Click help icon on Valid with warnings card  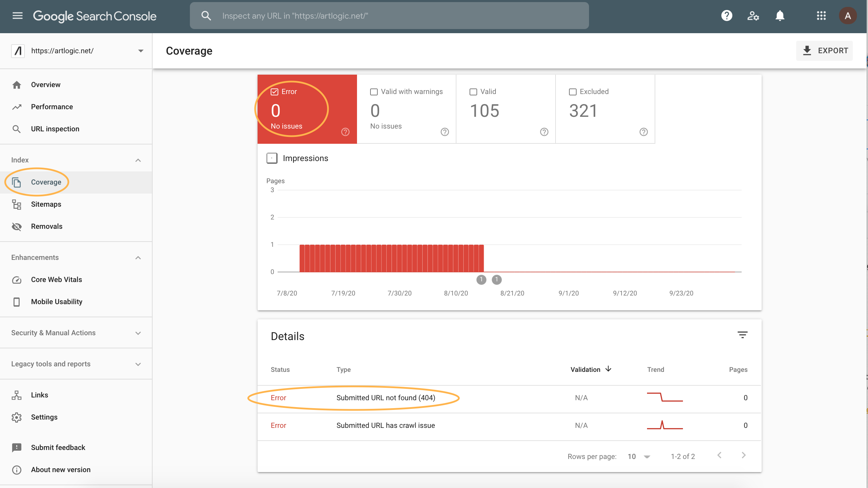coord(445,132)
